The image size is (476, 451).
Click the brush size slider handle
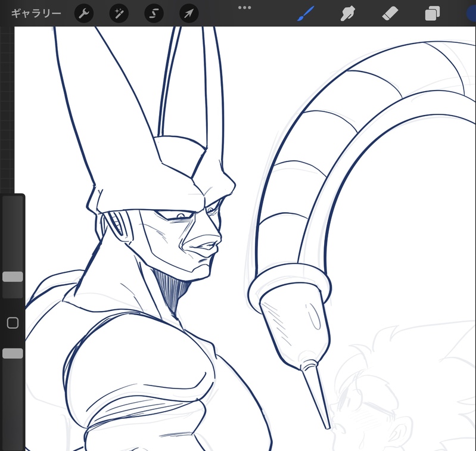13,276
